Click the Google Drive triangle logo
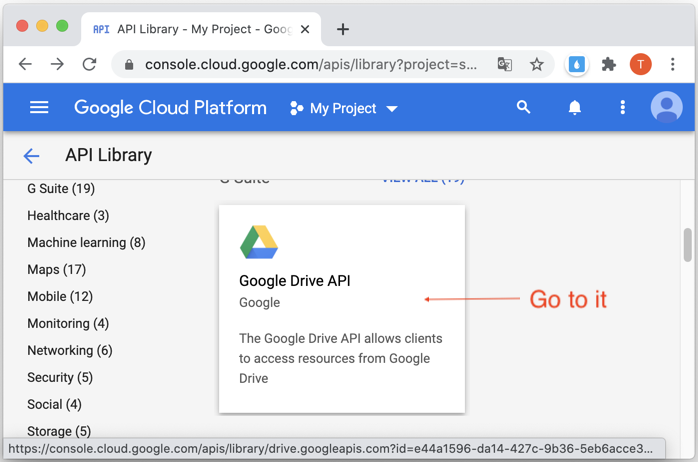Viewport: 698px width, 462px height. tap(259, 242)
